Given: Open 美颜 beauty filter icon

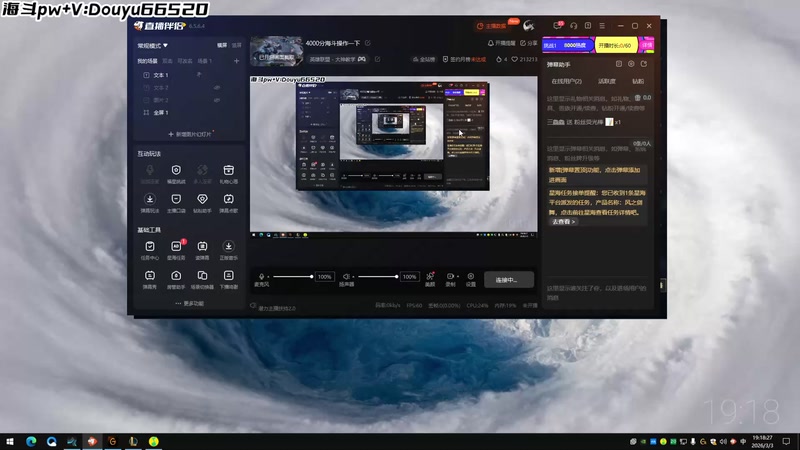Looking at the screenshot, I should tap(430, 279).
